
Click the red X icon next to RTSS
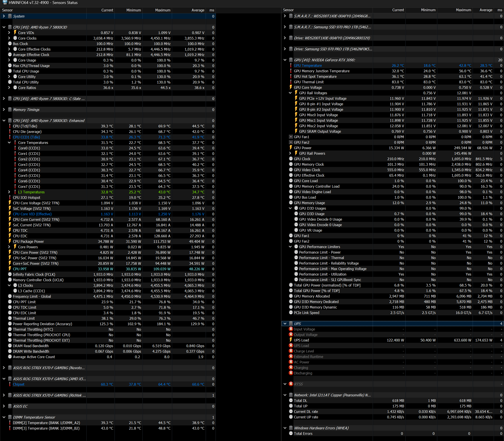[291, 384]
